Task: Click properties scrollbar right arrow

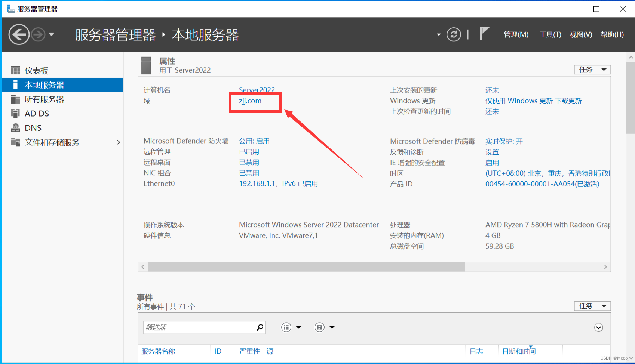Action: pyautogui.click(x=605, y=267)
